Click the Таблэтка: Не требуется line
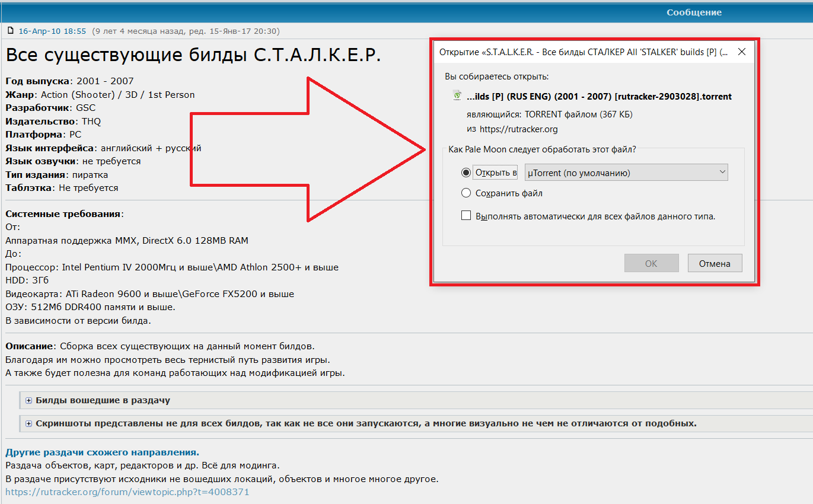The width and height of the screenshot is (813, 504). (62, 188)
